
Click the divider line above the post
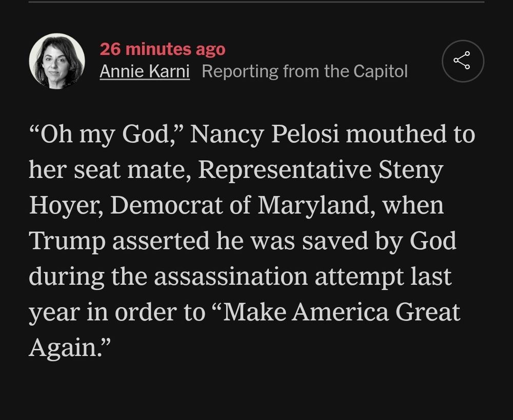click(x=256, y=2)
